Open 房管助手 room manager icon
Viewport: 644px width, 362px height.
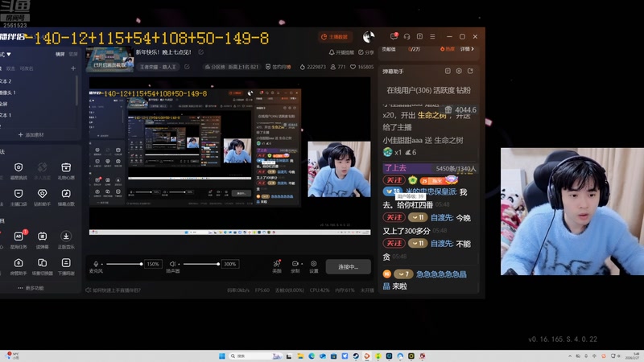pyautogui.click(x=19, y=263)
